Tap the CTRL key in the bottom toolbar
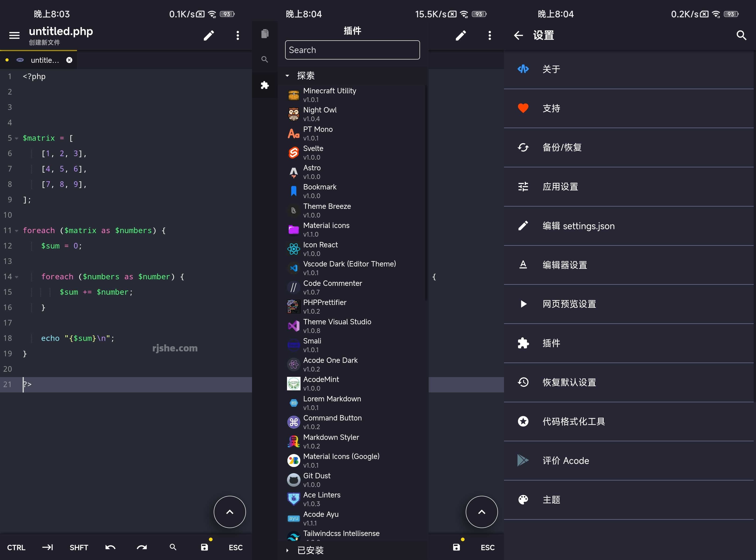The image size is (756, 560). 16,547
